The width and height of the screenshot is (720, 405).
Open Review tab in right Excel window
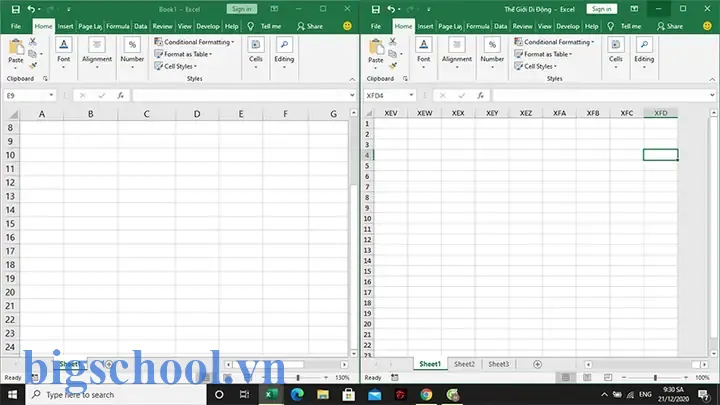coord(523,26)
